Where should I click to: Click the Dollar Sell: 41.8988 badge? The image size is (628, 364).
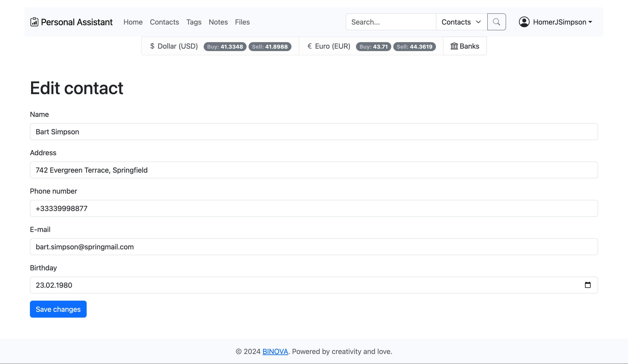(x=270, y=47)
